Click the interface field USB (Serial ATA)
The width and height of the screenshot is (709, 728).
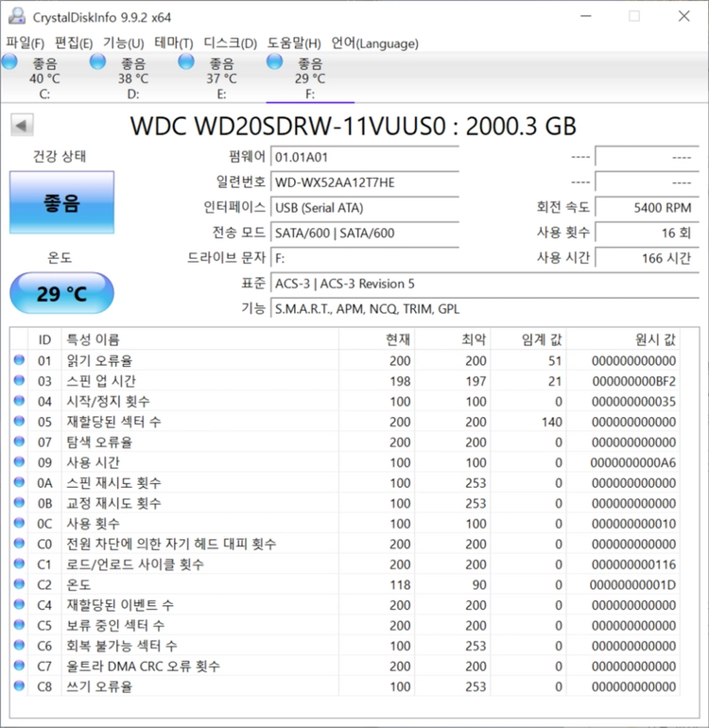click(365, 208)
